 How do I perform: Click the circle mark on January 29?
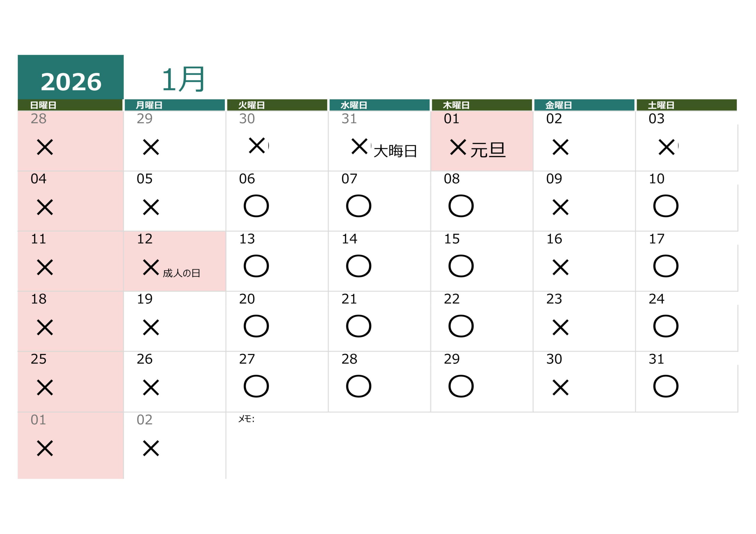coord(461,386)
